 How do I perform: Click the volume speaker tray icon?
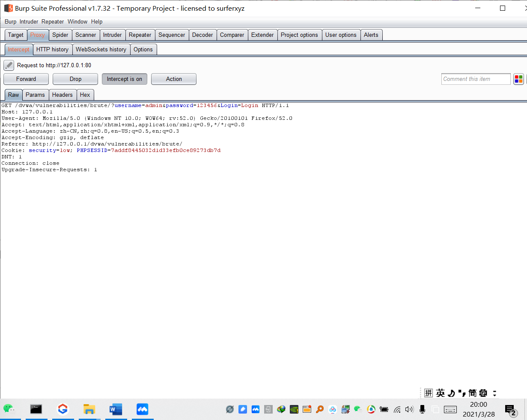click(x=409, y=409)
